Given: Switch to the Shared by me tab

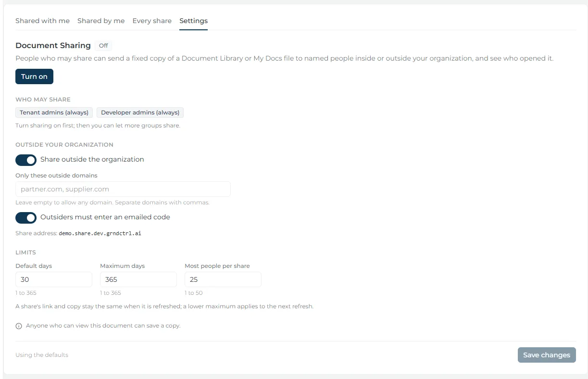Looking at the screenshot, I should pyautogui.click(x=101, y=21).
